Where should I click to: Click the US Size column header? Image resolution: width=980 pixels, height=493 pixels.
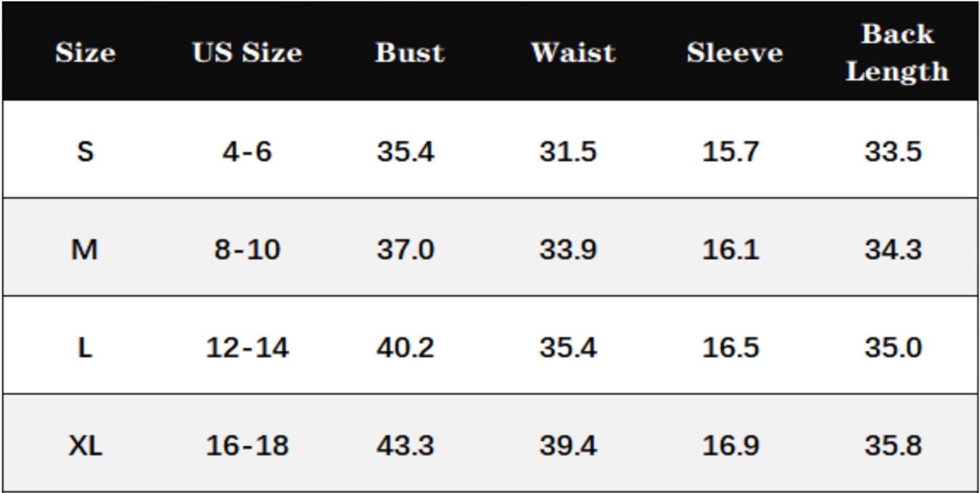[x=247, y=53]
